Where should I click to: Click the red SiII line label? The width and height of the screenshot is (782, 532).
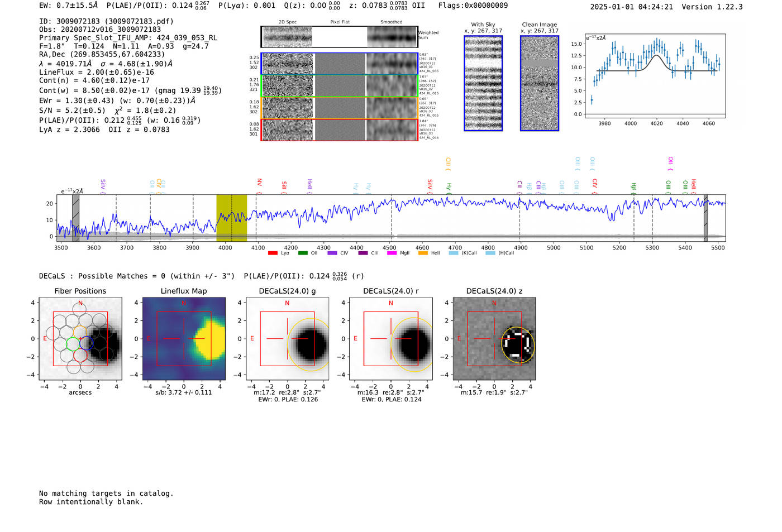pos(284,186)
